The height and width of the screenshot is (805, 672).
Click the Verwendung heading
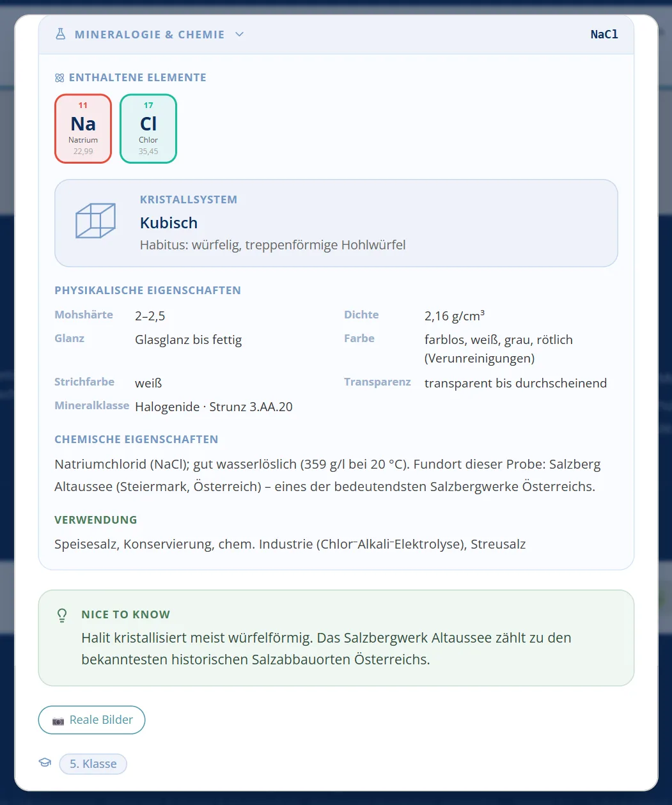coord(96,520)
